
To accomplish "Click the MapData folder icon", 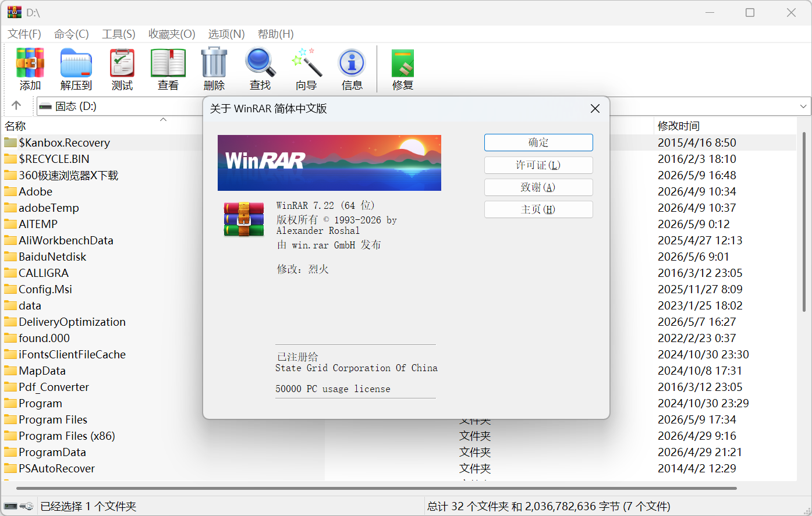I will pos(10,371).
